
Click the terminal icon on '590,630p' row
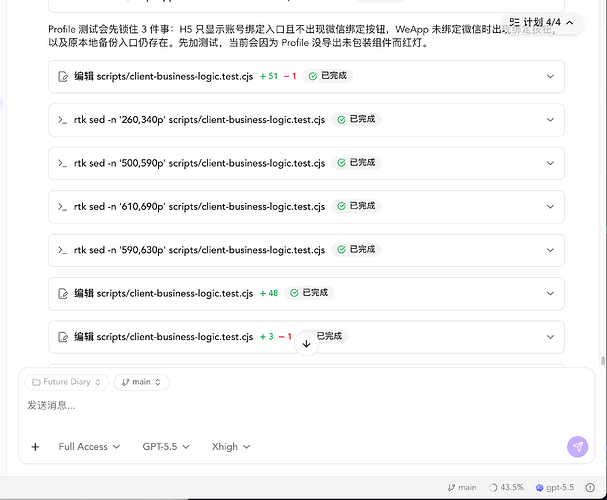tap(62, 250)
